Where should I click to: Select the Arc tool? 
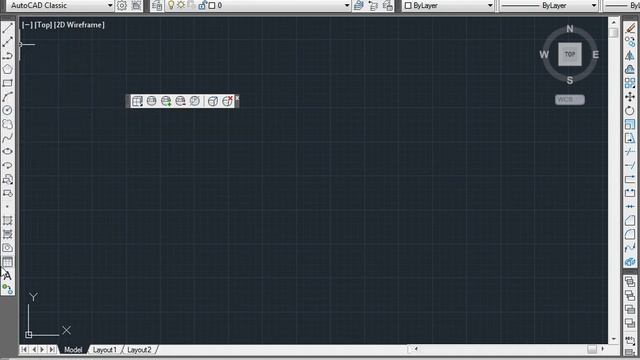pyautogui.click(x=7, y=97)
